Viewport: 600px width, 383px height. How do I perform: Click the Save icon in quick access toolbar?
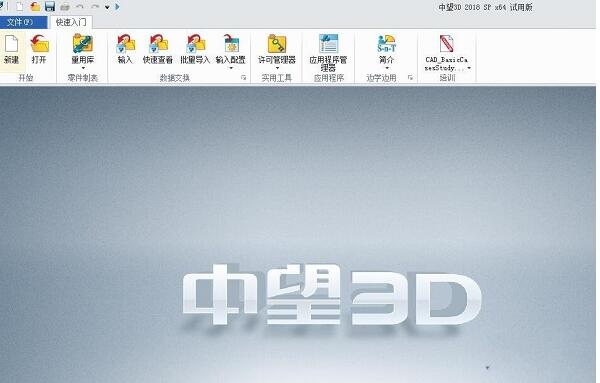[50, 7]
